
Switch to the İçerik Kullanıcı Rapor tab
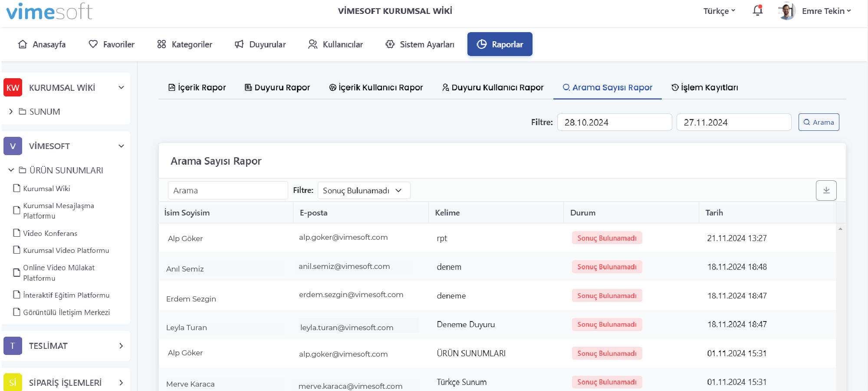pyautogui.click(x=376, y=87)
